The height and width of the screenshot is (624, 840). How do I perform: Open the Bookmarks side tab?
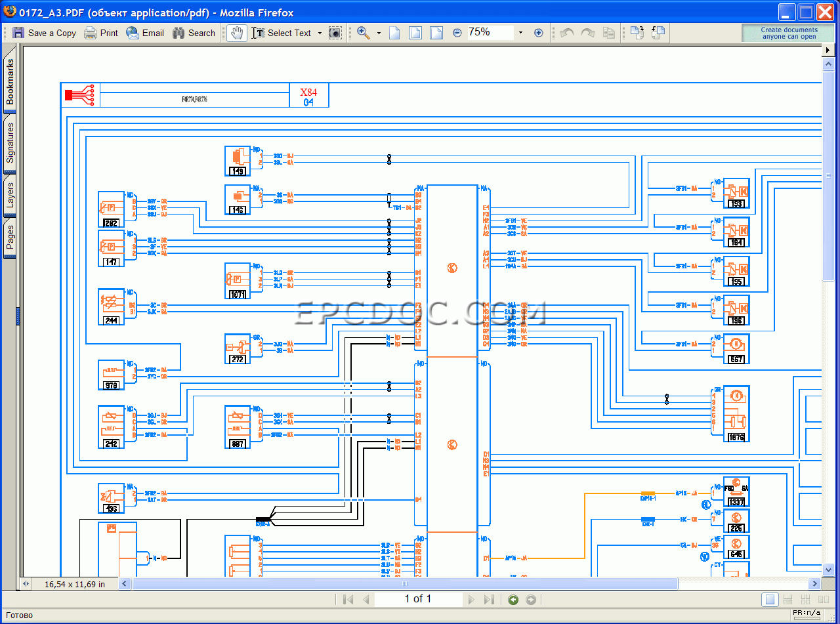10,81
